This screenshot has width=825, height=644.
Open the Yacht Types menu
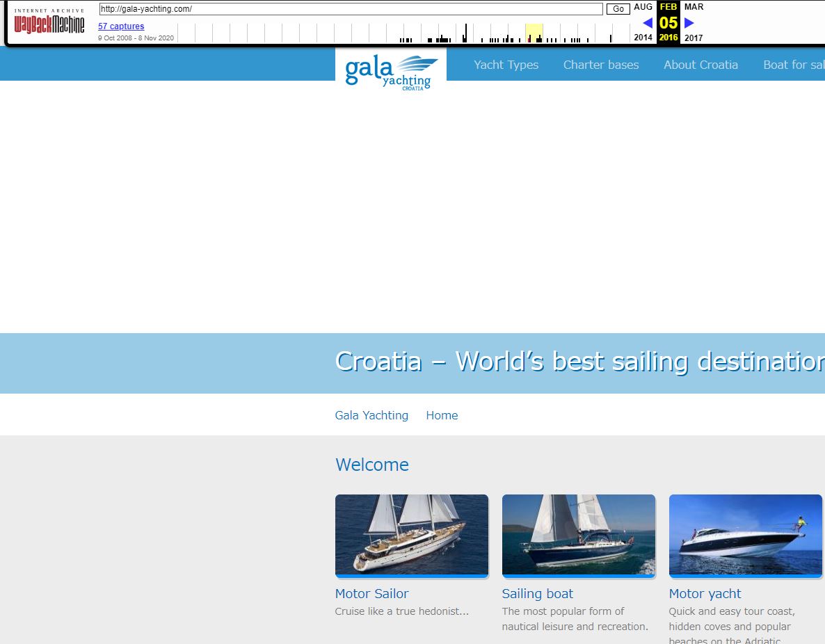point(506,65)
